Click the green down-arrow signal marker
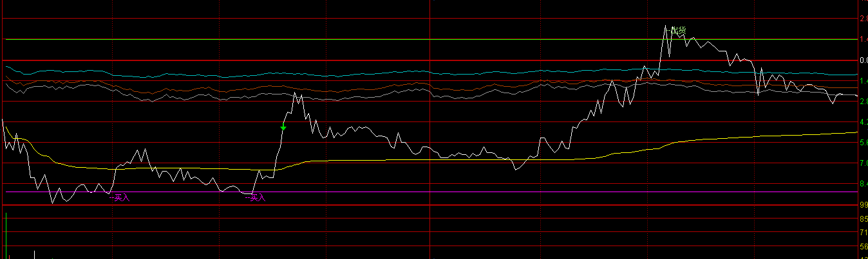 pos(283,128)
